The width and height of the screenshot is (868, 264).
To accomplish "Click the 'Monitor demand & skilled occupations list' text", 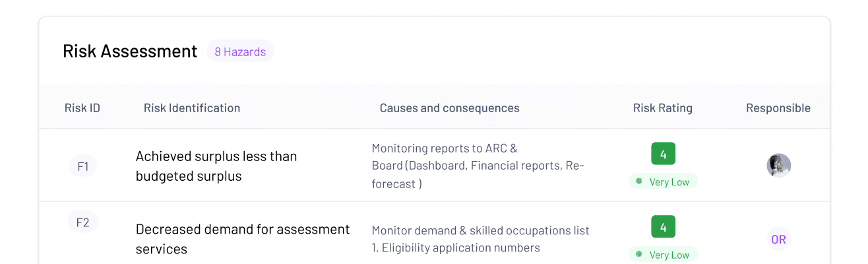I will click(x=481, y=230).
